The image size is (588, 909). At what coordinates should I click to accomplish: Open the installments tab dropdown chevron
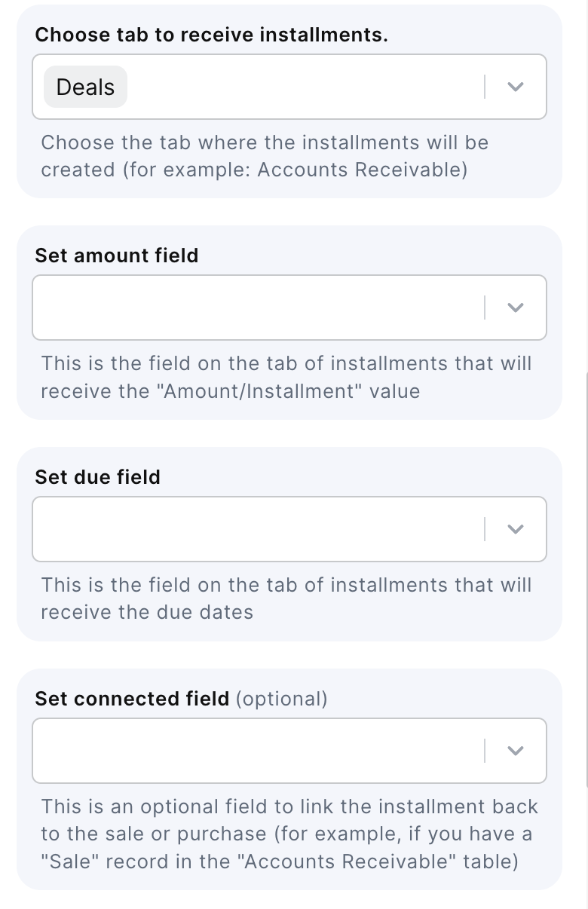515,87
